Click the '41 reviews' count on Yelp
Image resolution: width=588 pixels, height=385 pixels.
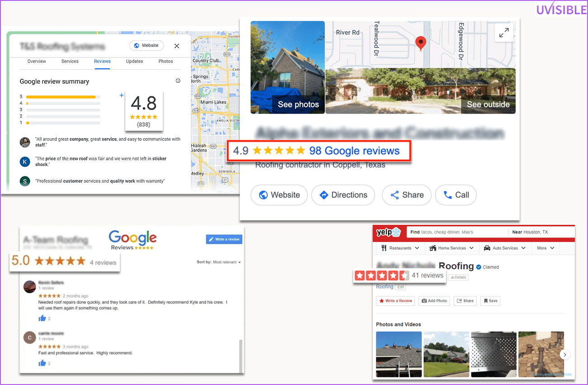coord(427,275)
